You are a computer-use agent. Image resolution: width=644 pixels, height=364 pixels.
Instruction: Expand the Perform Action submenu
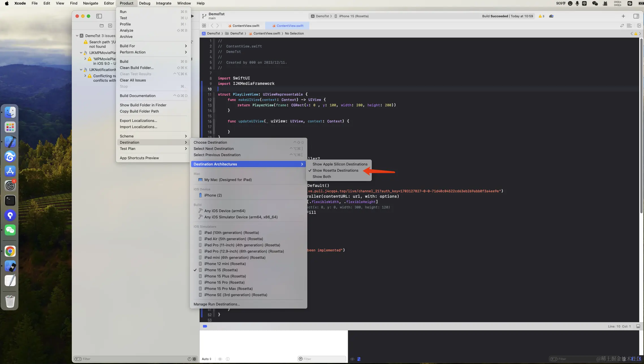(153, 52)
